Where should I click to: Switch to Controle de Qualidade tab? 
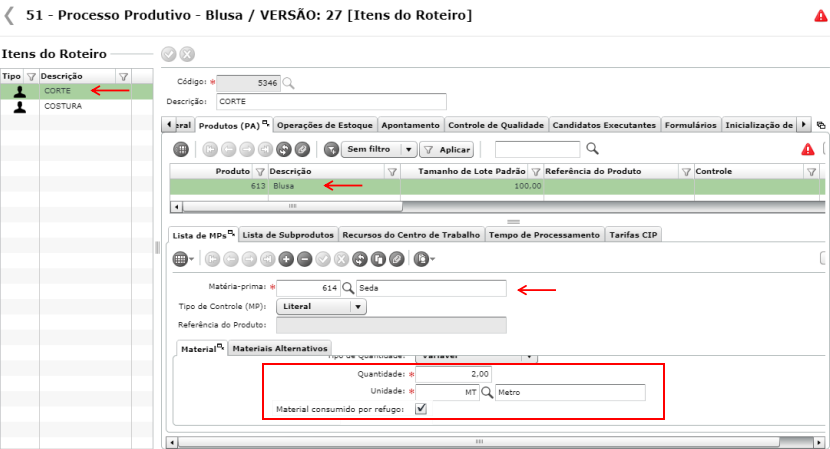[x=496, y=125]
